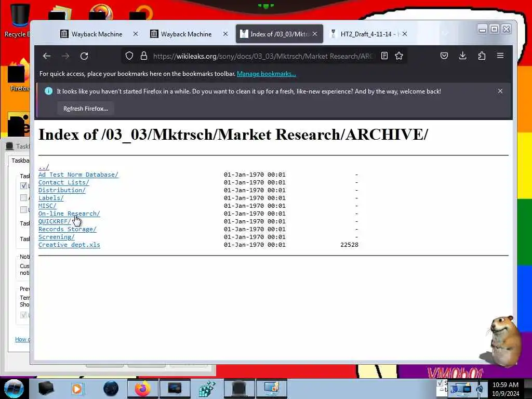Open the Manage bookmarks… link
The height and width of the screenshot is (399, 532).
(267, 74)
